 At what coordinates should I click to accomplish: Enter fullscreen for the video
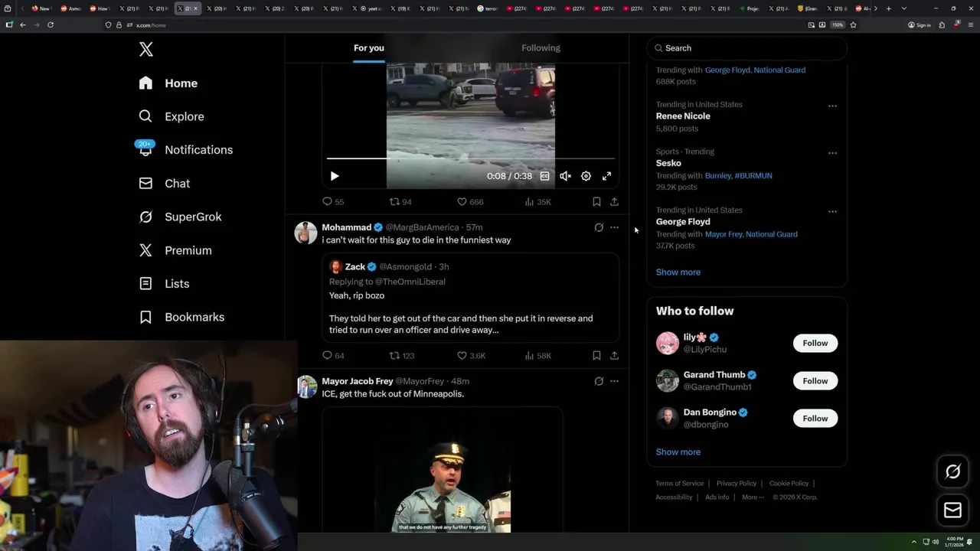(606, 176)
